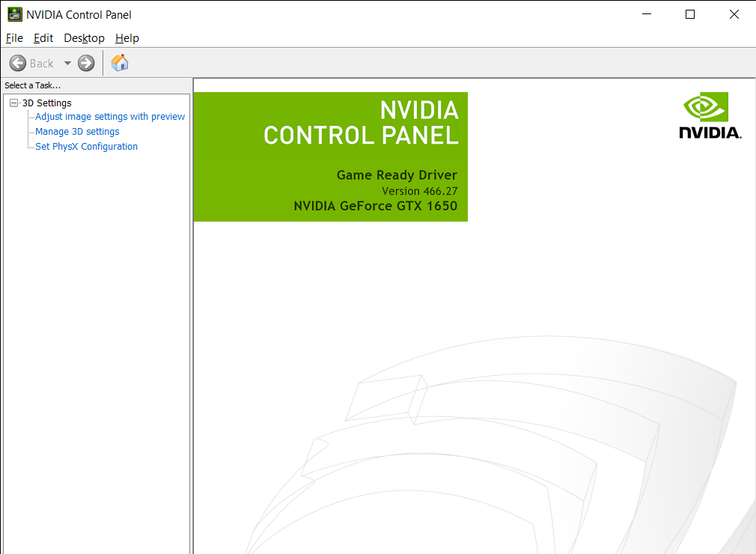Open the Back history dropdown arrow
This screenshot has width=756, height=554.
[67, 63]
